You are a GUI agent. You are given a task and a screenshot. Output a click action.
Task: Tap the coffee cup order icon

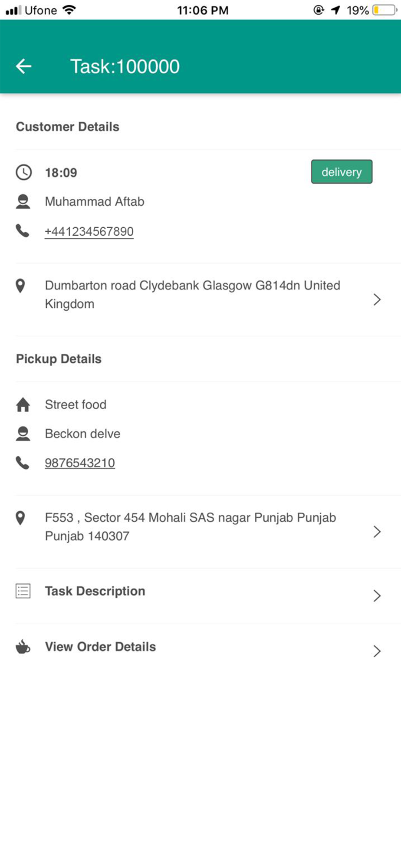pyautogui.click(x=23, y=647)
